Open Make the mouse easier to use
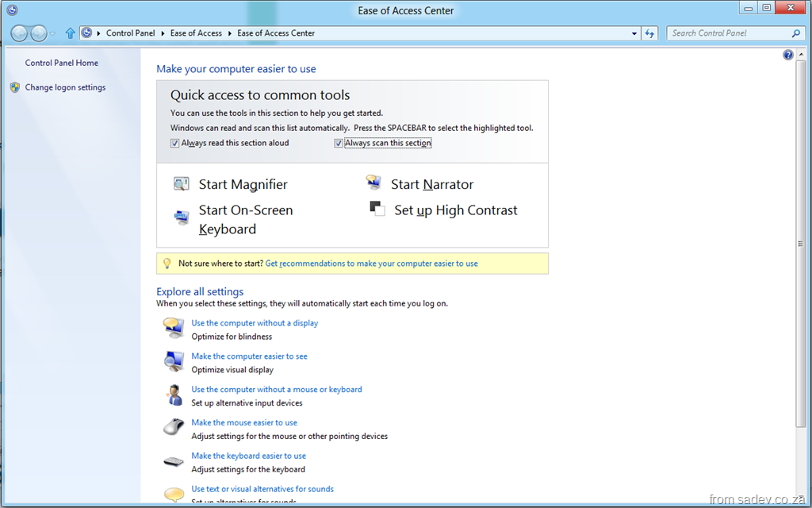The width and height of the screenshot is (812, 508). 244,422
